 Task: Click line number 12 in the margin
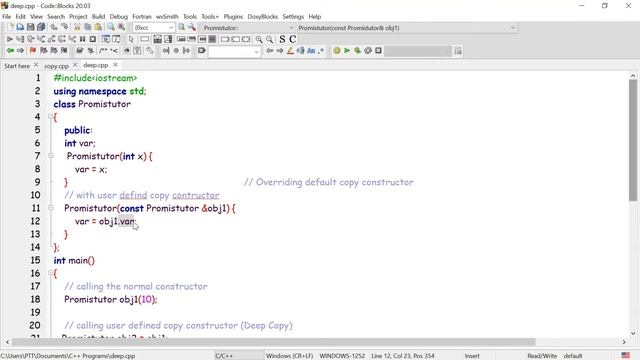pyautogui.click(x=36, y=221)
